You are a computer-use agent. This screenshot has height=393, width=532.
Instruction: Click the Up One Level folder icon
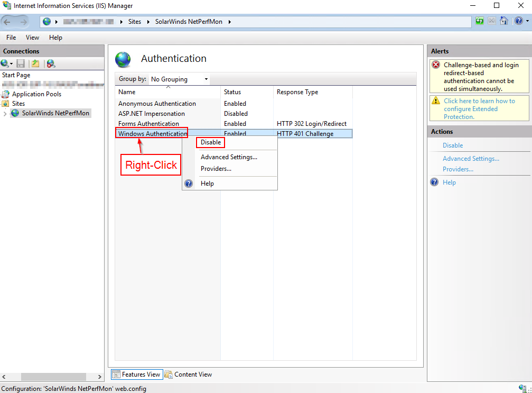(35, 63)
